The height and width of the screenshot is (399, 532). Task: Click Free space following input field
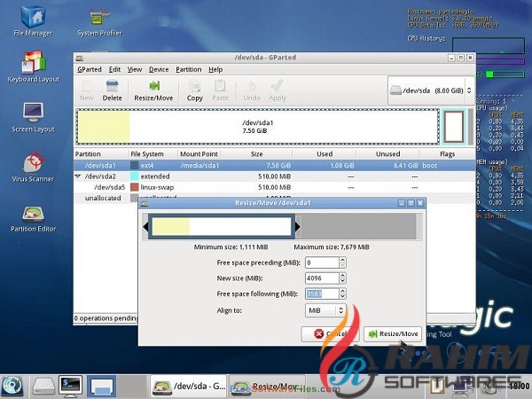click(x=322, y=293)
